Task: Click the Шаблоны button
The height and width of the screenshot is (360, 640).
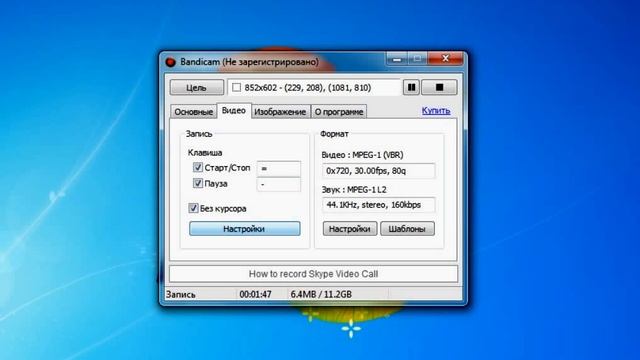Action: pos(407,229)
